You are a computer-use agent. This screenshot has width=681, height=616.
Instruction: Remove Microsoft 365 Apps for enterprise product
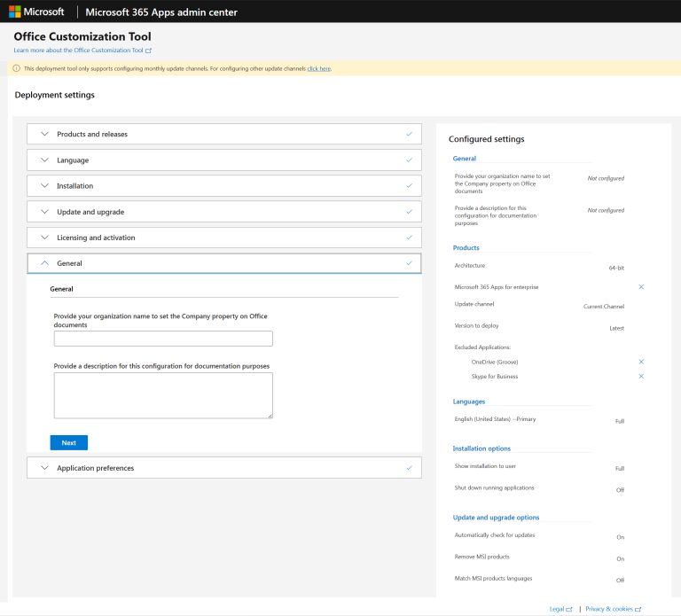click(641, 287)
